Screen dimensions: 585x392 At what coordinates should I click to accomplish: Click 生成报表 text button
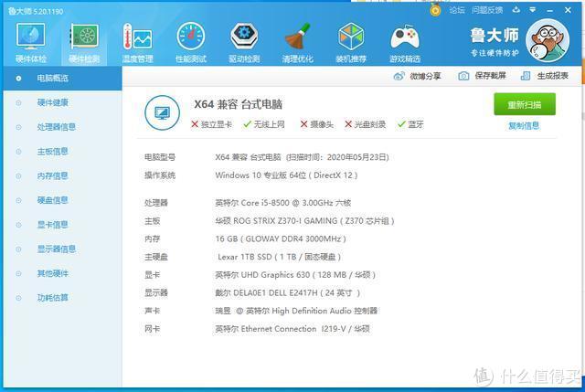tap(552, 76)
